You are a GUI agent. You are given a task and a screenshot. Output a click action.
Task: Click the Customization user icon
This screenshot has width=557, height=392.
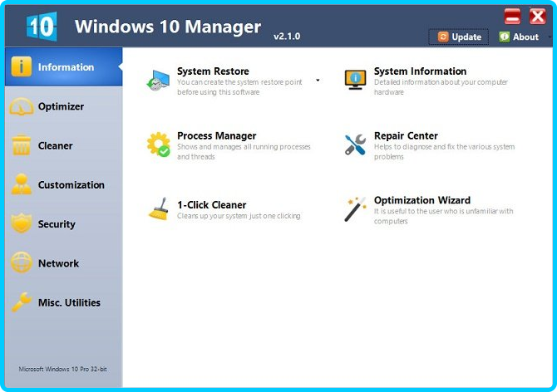click(22, 184)
